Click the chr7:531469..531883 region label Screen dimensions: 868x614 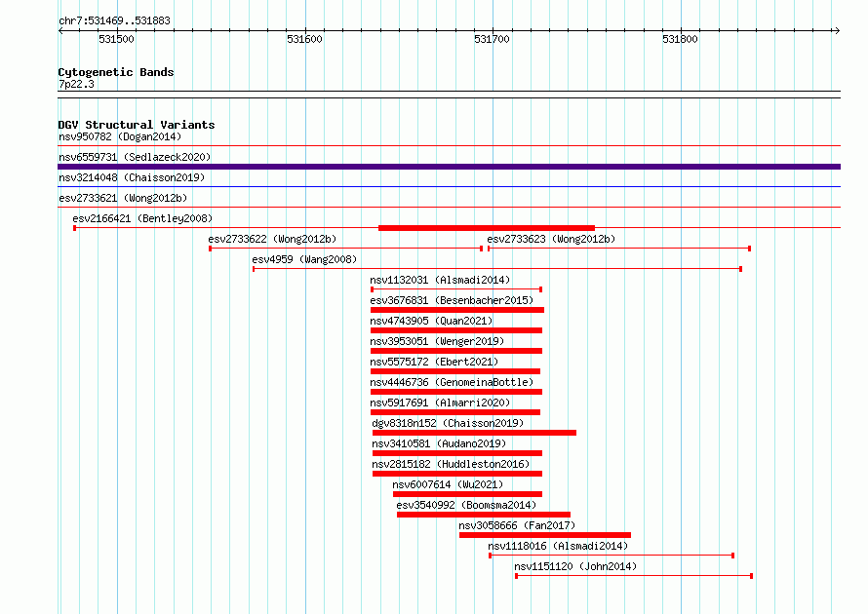click(x=114, y=20)
